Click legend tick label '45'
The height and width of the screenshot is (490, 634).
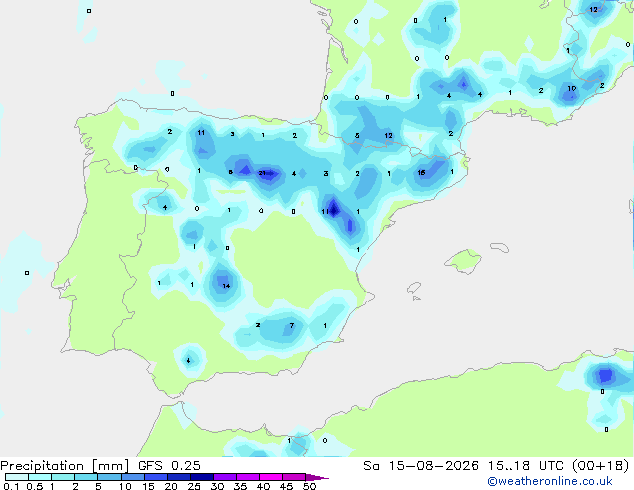click(x=287, y=486)
